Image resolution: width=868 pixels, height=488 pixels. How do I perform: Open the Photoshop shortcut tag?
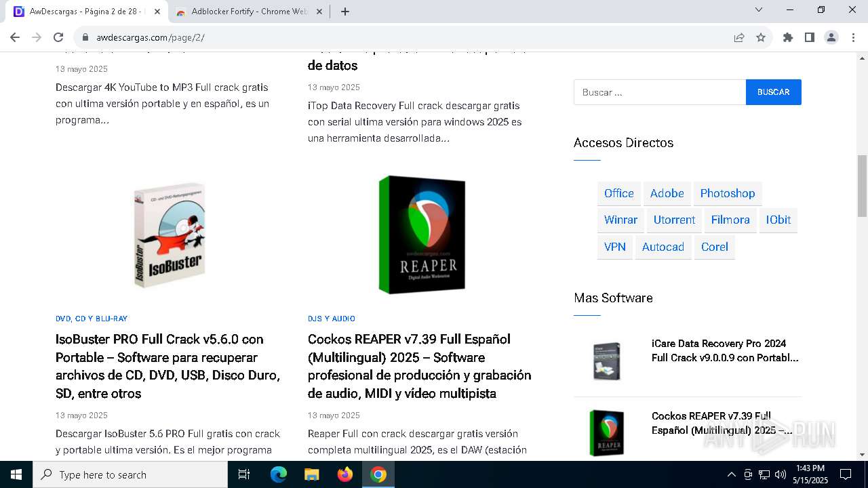pos(728,193)
